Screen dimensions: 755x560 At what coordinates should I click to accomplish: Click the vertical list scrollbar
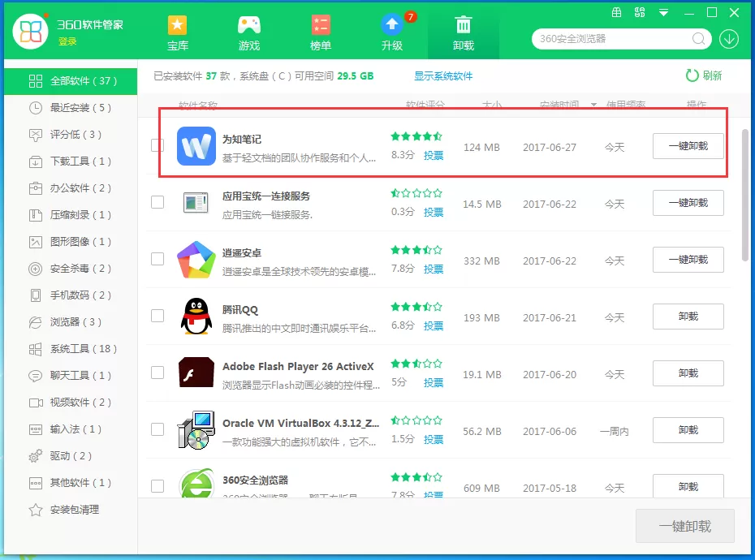tap(745, 195)
